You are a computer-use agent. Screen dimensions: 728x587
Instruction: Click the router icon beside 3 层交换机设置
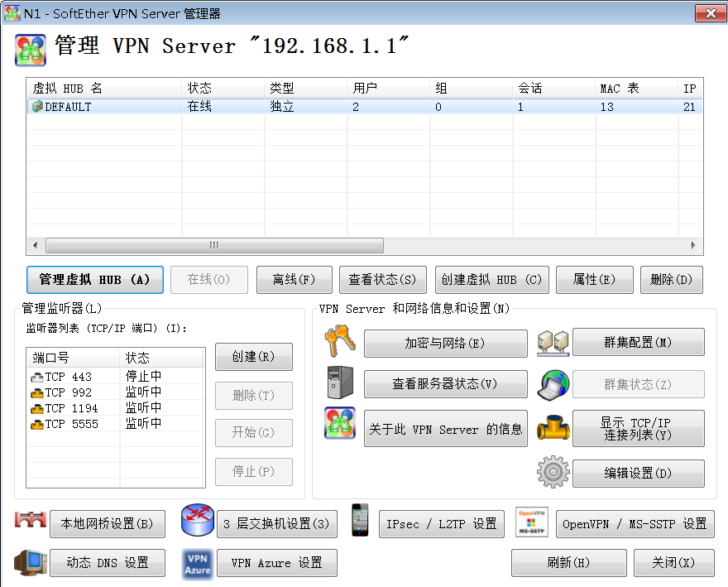pyautogui.click(x=198, y=520)
